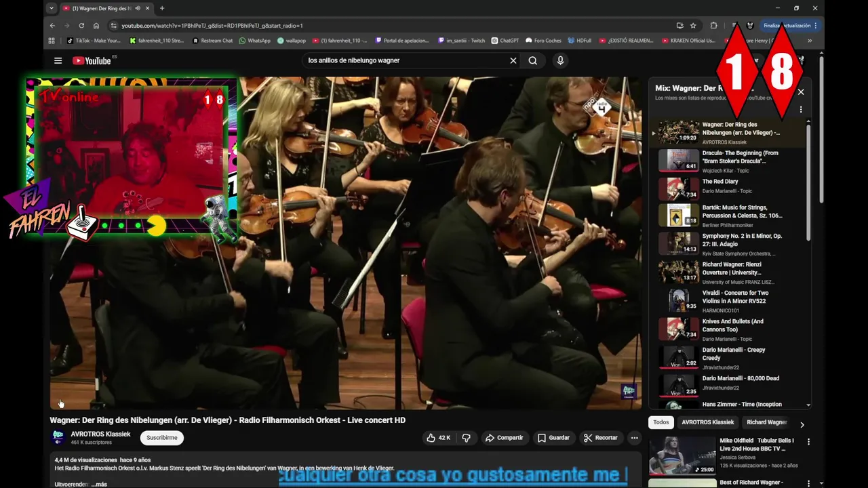Clear the search box text

coord(513,60)
